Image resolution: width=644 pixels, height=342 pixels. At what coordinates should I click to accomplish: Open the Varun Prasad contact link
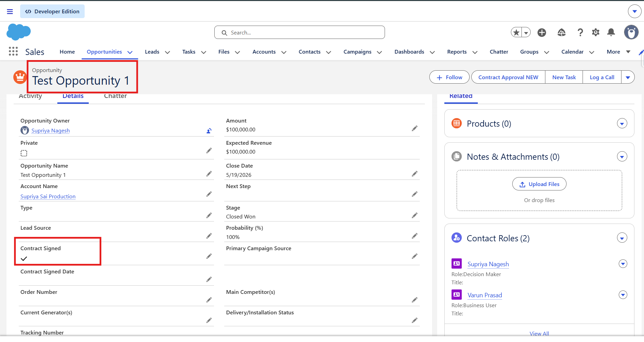coord(485,295)
